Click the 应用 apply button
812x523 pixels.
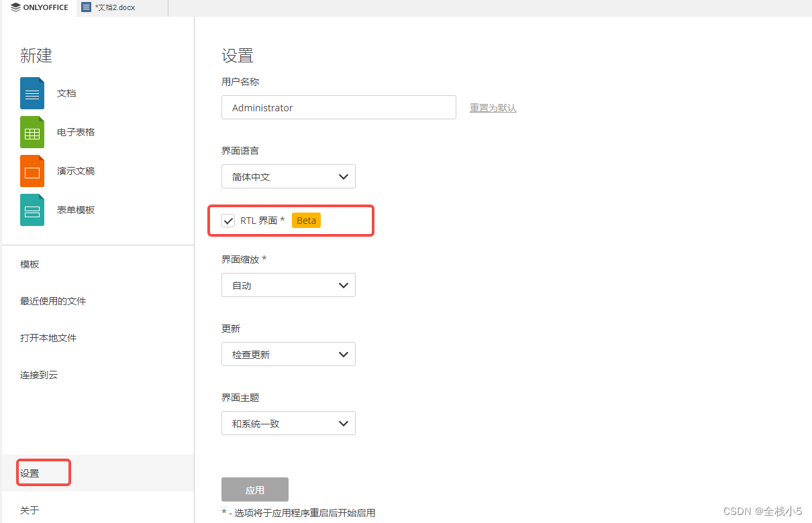click(x=254, y=489)
